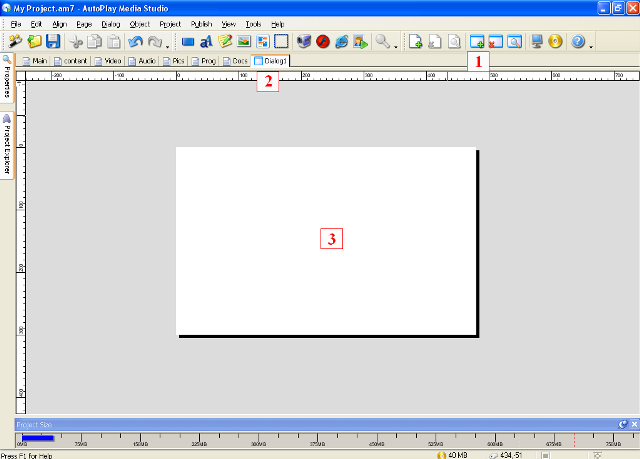Screen dimensions: 640x459
Task: Click the Add Dialog toolbar icon
Action: [477, 42]
